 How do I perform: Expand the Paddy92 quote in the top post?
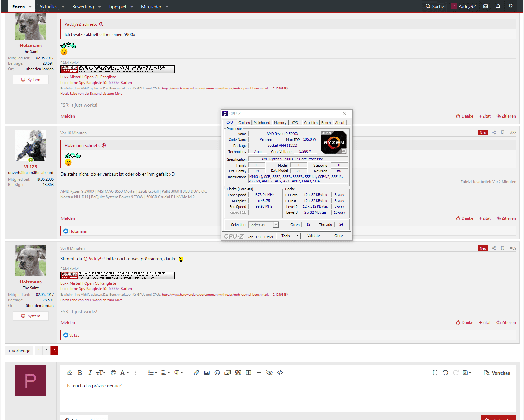[x=101, y=24]
